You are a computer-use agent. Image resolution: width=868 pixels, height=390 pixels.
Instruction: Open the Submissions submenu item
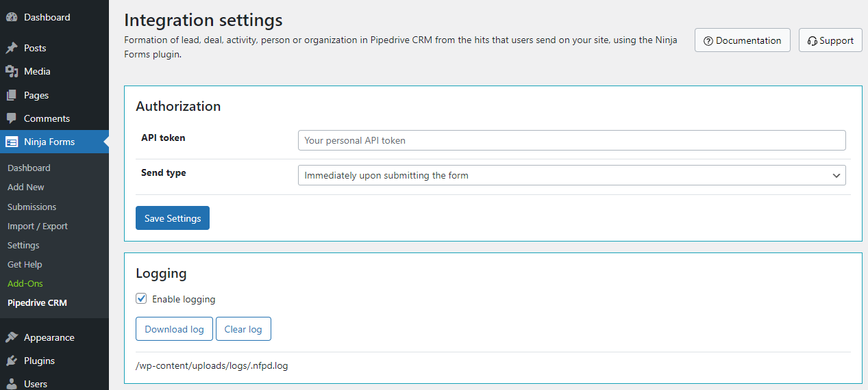click(32, 207)
